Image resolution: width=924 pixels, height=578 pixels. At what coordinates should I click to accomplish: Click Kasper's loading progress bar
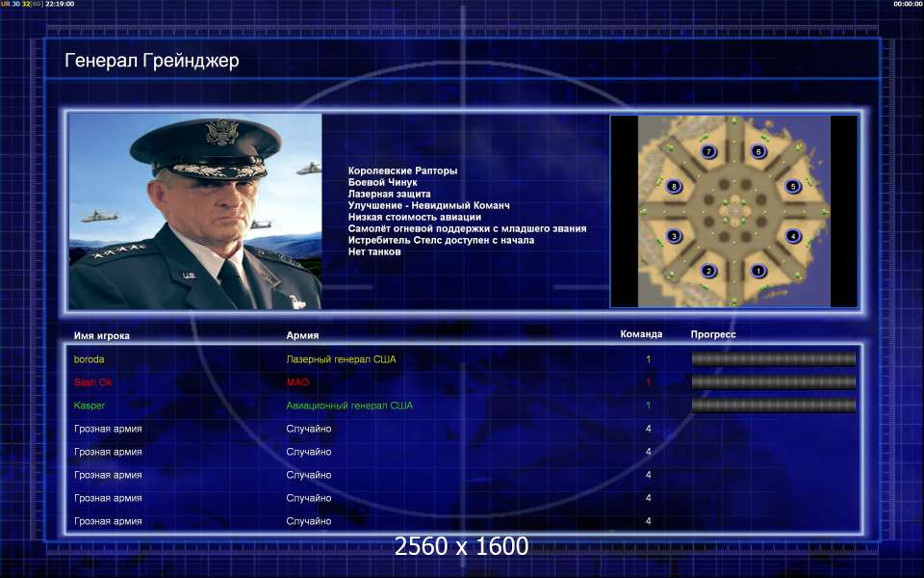pos(773,405)
